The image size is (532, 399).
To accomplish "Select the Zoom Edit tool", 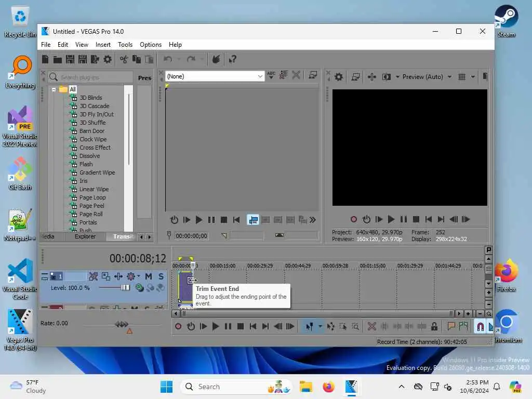I will [355, 326].
